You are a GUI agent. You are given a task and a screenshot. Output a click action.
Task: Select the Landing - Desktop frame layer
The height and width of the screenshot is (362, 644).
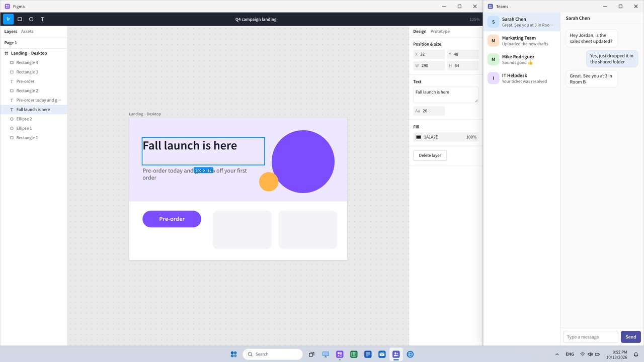[x=34, y=53]
